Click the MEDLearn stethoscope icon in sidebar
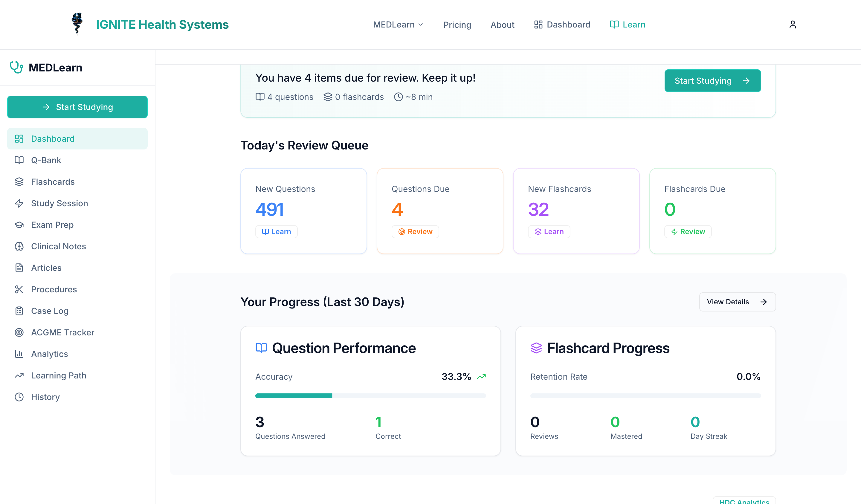This screenshot has height=504, width=861. 16,67
